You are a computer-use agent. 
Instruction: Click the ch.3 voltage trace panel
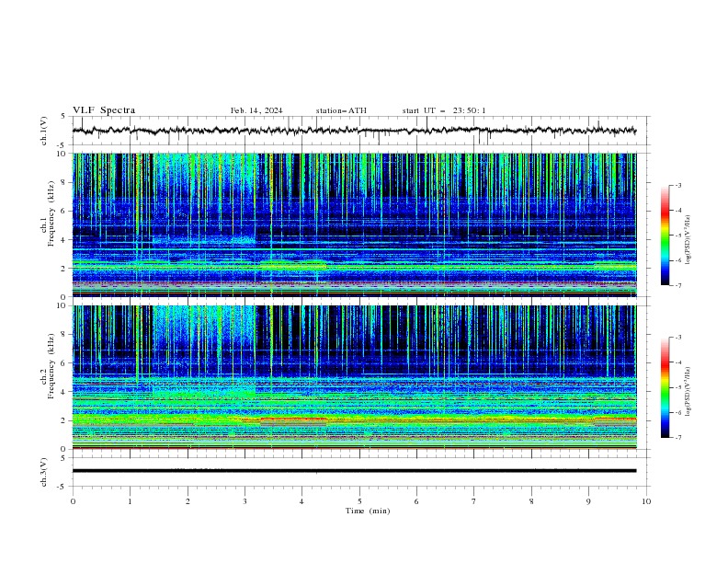(360, 472)
